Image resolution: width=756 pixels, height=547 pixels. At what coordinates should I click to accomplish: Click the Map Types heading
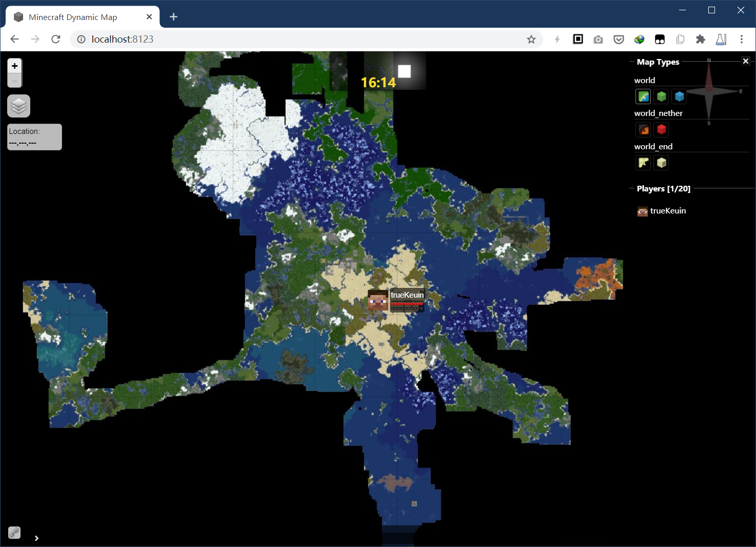(x=658, y=62)
